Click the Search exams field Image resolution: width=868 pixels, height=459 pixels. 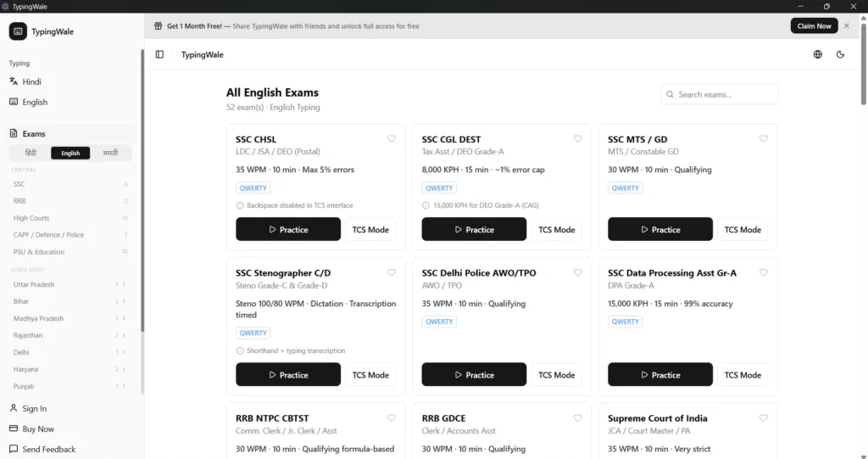pos(719,94)
